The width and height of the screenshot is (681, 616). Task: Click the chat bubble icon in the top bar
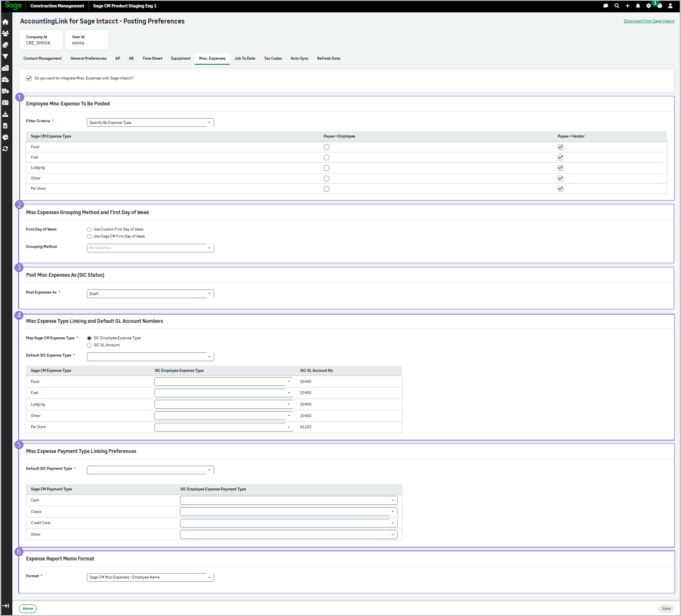[x=605, y=6]
